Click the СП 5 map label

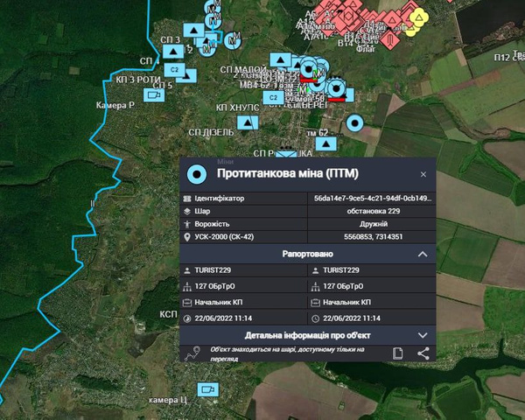[x=162, y=86]
